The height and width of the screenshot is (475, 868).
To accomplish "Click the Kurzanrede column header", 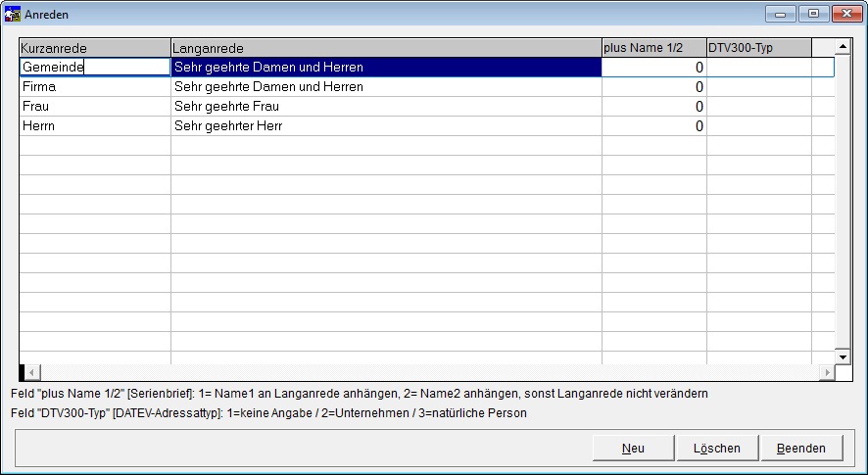I will pyautogui.click(x=95, y=48).
